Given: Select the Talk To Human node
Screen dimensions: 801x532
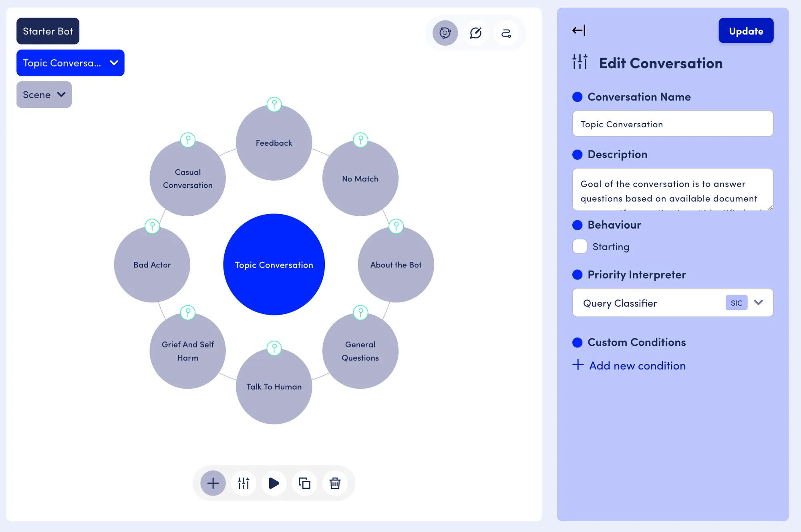Looking at the screenshot, I should click(x=274, y=387).
